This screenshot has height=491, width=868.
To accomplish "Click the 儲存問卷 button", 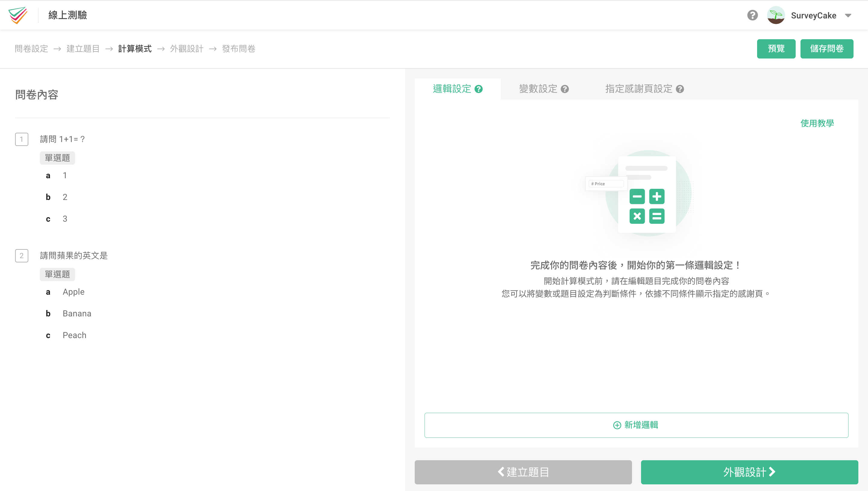I will click(x=827, y=49).
